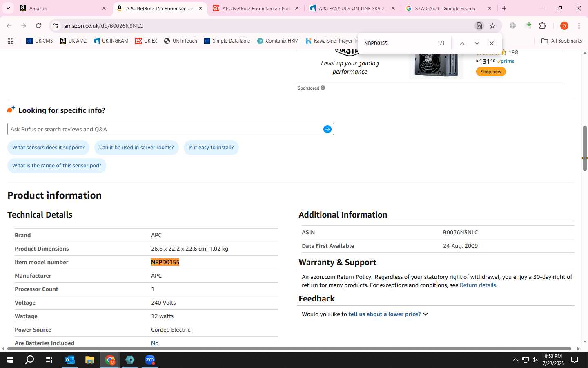Click 'tell us about a lower price?' link

[x=384, y=314]
